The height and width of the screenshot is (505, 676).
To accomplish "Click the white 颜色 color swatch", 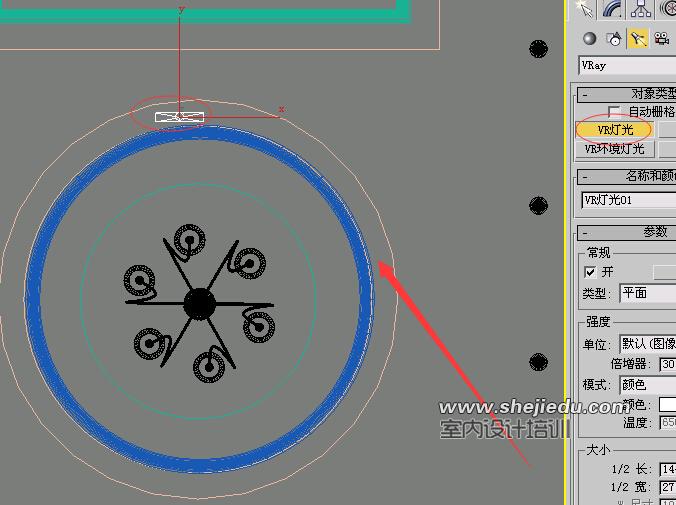I will 666,405.
